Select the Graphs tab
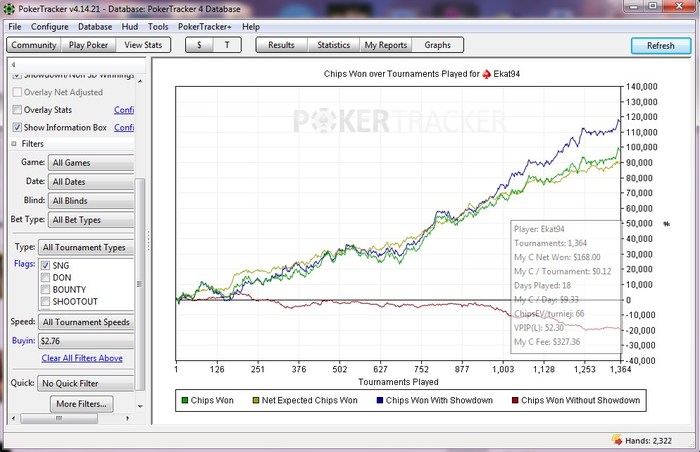The height and width of the screenshot is (452, 700). point(438,45)
